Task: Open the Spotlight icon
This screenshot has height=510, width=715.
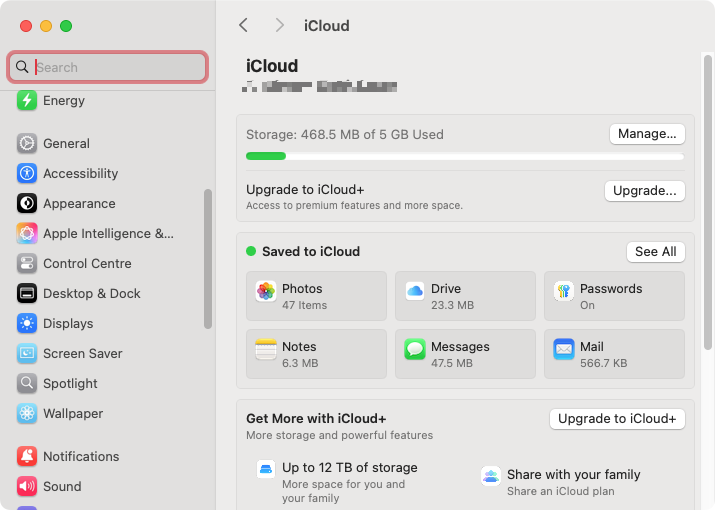Action: (27, 384)
